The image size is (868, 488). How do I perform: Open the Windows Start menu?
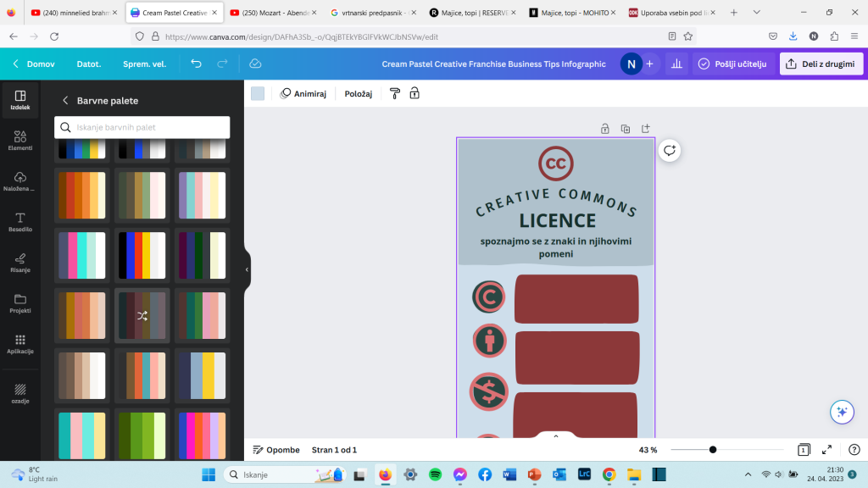209,474
